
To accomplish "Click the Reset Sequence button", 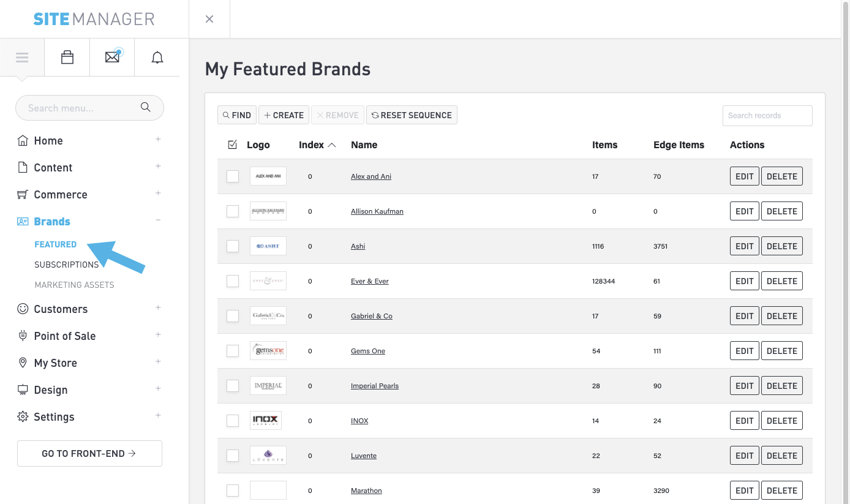I will tap(412, 115).
